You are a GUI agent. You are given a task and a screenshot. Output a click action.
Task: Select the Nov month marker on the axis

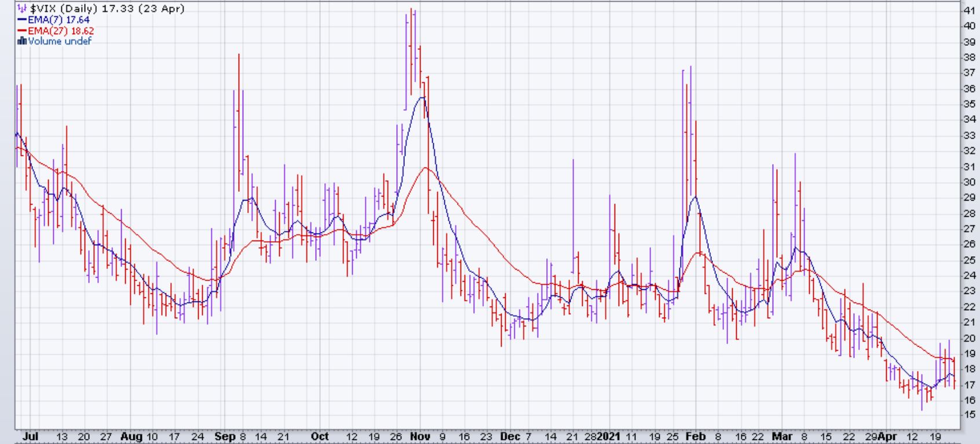tap(420, 436)
